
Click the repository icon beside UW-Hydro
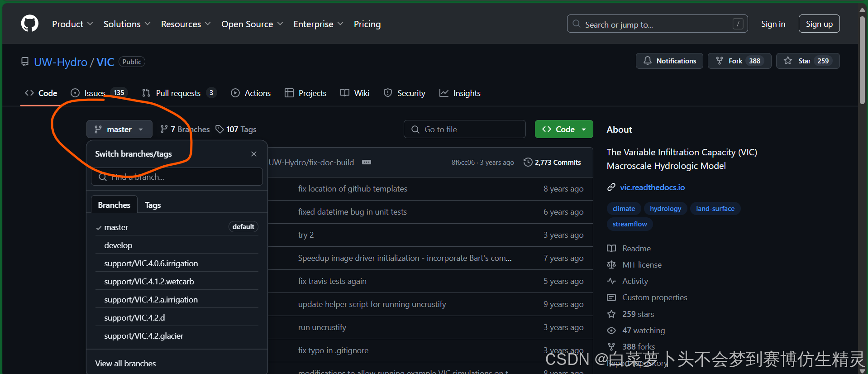point(25,62)
